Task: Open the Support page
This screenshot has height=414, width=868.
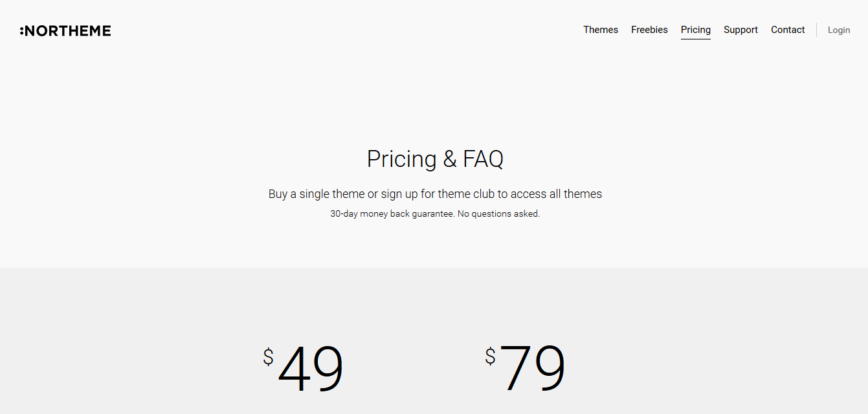Action: [x=740, y=30]
